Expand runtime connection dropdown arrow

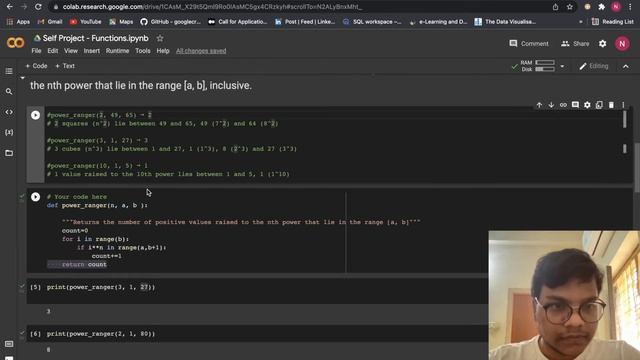(562, 66)
